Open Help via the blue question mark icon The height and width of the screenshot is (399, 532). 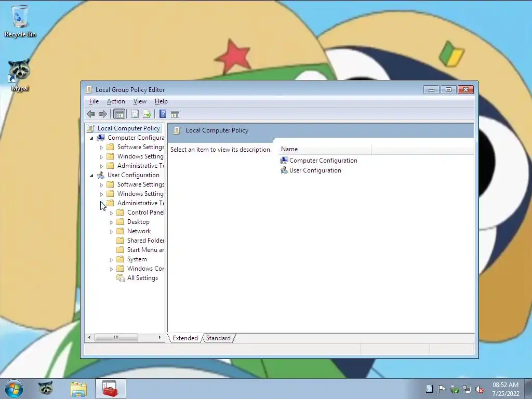coord(163,114)
